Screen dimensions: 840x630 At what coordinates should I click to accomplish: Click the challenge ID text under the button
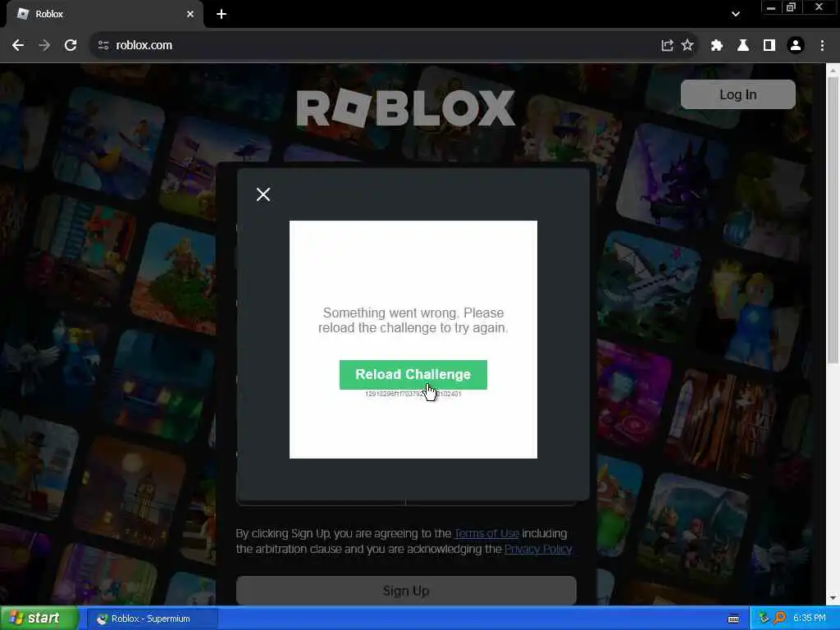pyautogui.click(x=413, y=394)
